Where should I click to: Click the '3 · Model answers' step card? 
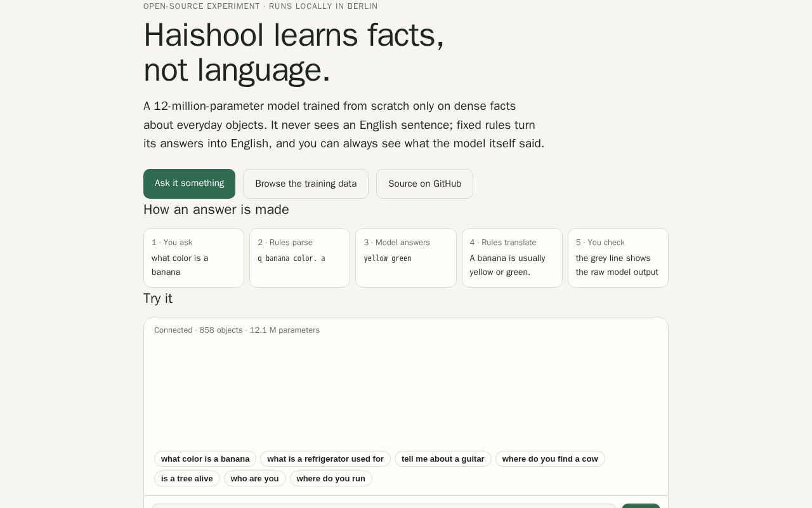(406, 258)
